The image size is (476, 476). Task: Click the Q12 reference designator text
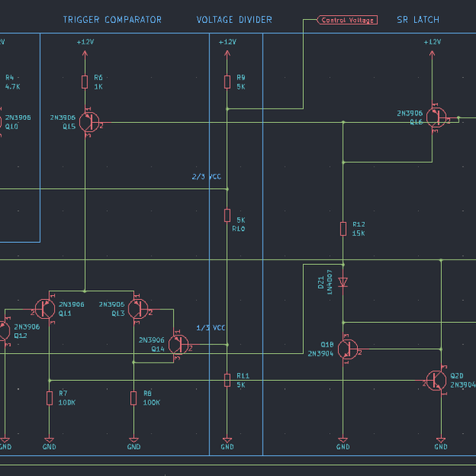coord(21,336)
